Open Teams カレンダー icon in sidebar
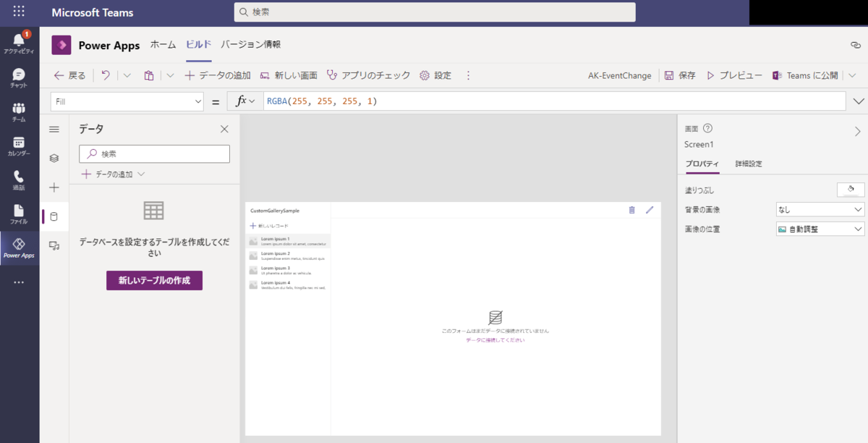Viewport: 868px width, 443px height. [x=18, y=141]
